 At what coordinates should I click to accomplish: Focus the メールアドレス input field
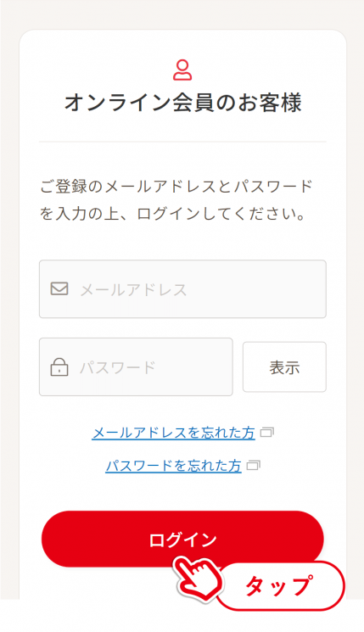click(x=182, y=289)
